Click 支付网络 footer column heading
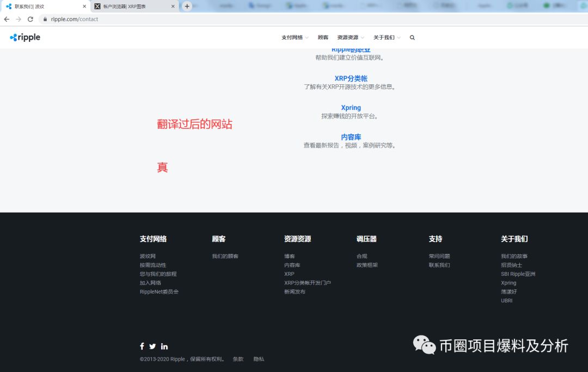 [154, 239]
